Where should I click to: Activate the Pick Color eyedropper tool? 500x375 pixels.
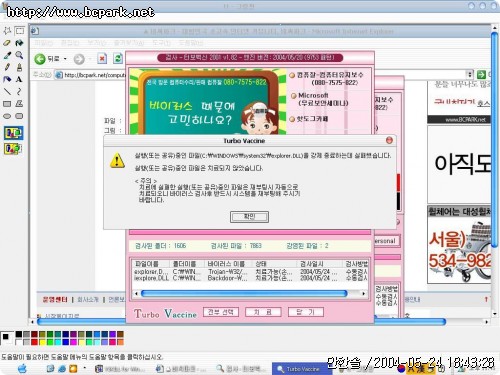pyautogui.click(x=7, y=55)
